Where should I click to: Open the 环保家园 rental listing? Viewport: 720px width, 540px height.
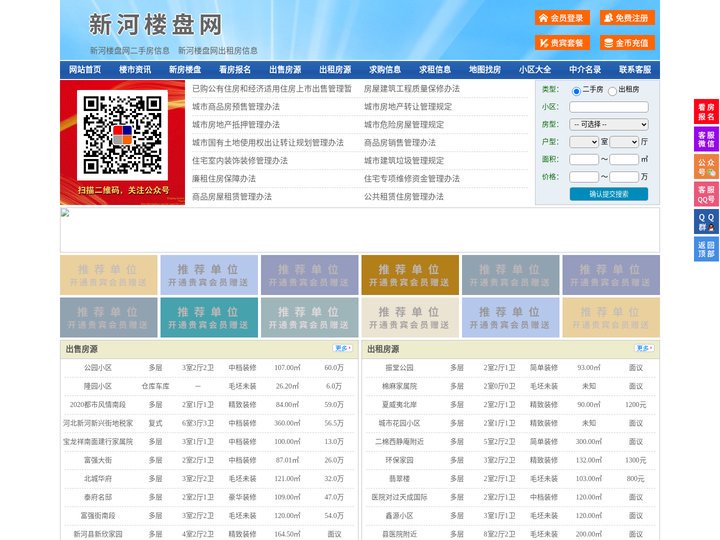[399, 460]
